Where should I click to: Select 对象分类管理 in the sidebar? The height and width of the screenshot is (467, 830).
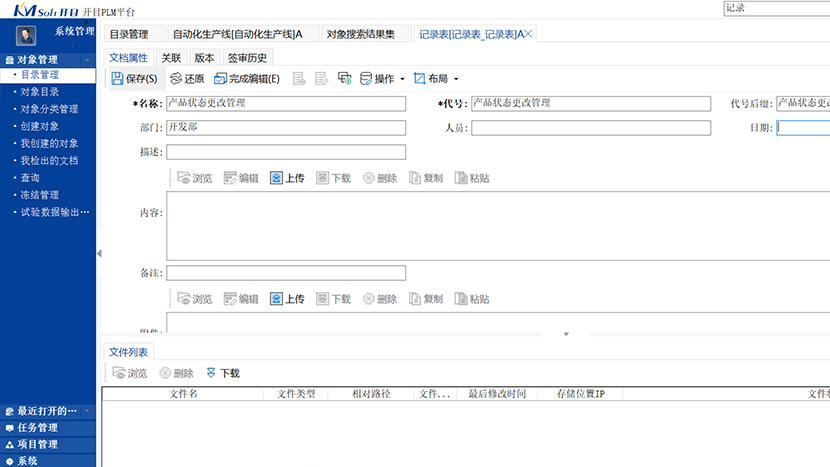49,109
